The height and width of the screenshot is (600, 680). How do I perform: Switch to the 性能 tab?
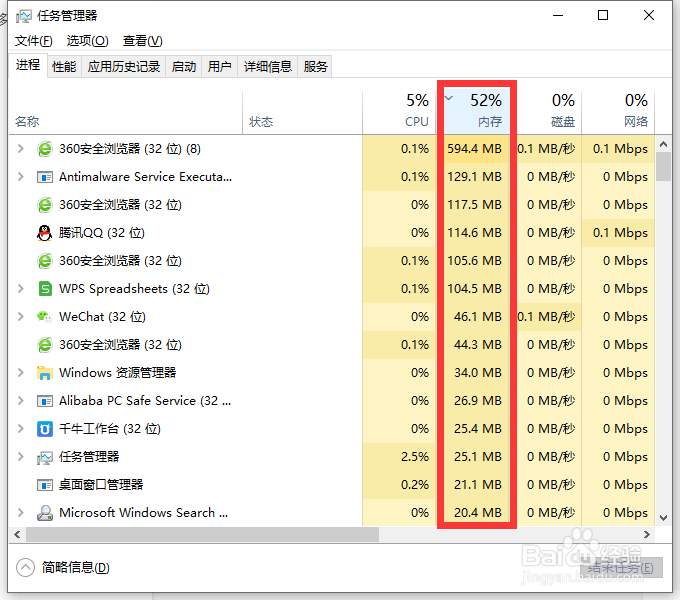[64, 67]
